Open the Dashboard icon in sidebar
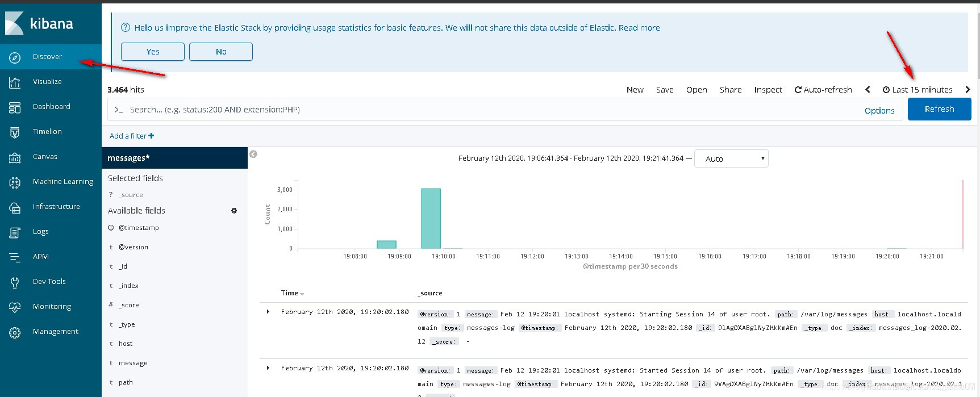This screenshot has width=980, height=397. [15, 107]
